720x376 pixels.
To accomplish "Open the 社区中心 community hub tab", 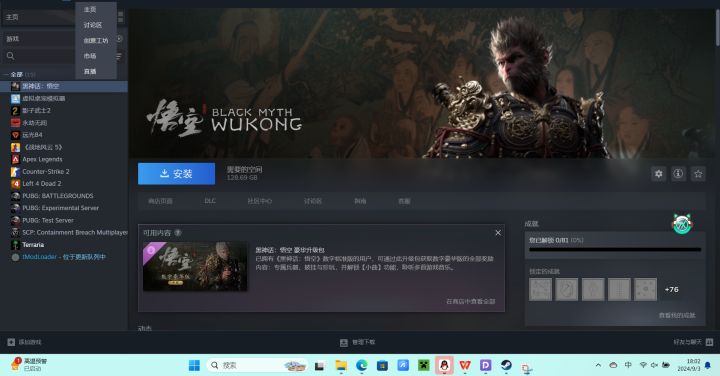I will pos(260,201).
